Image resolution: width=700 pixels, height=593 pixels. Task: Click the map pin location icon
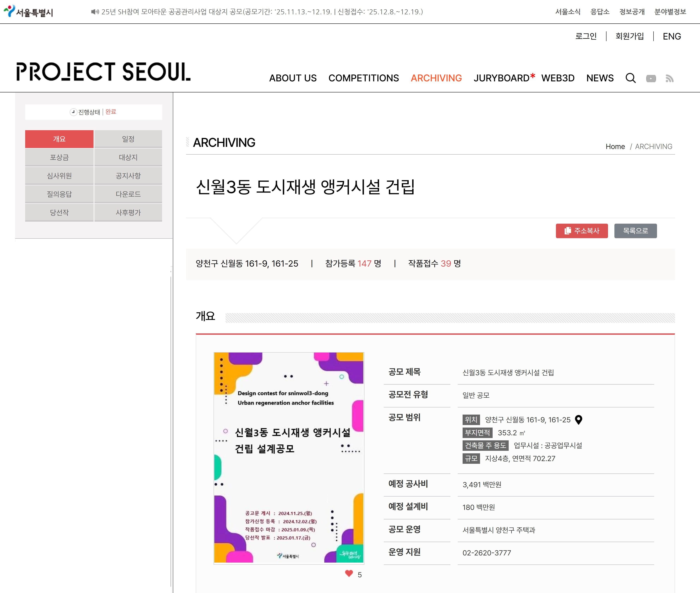click(578, 420)
